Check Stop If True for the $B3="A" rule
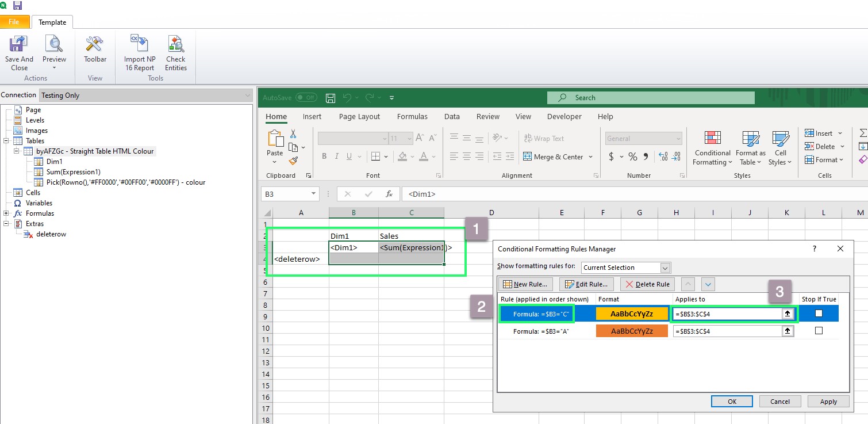This screenshot has width=868, height=424. click(x=819, y=331)
